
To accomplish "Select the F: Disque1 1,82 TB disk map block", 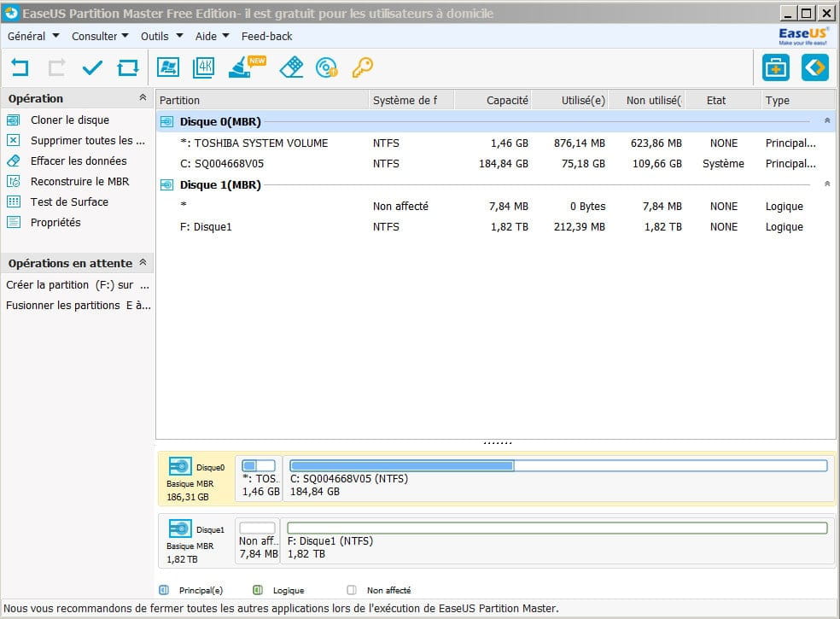I will (558, 540).
